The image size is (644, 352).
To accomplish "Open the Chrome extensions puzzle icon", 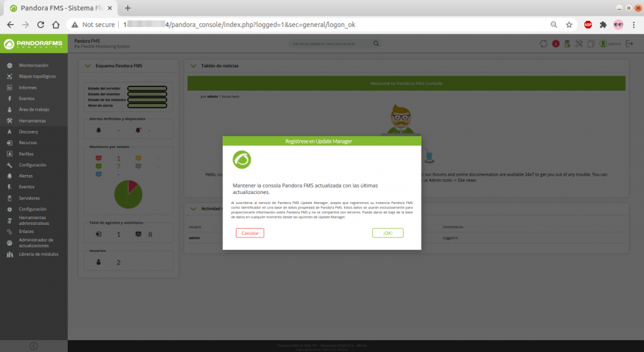I will point(603,25).
